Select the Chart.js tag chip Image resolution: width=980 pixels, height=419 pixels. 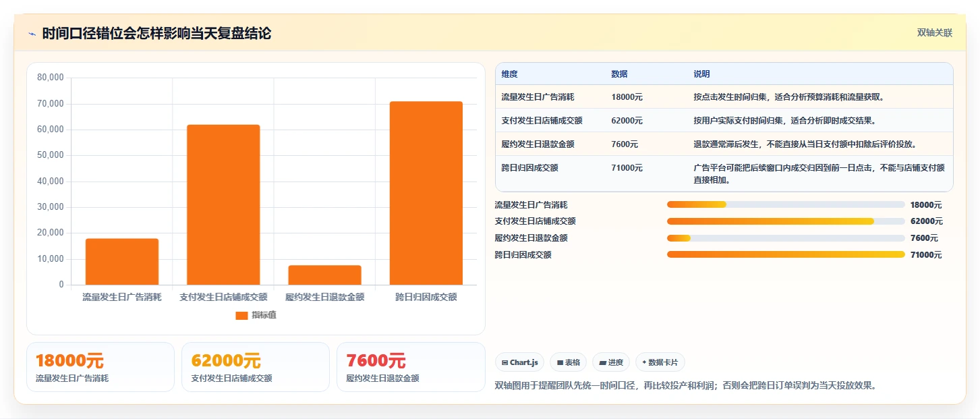(519, 362)
